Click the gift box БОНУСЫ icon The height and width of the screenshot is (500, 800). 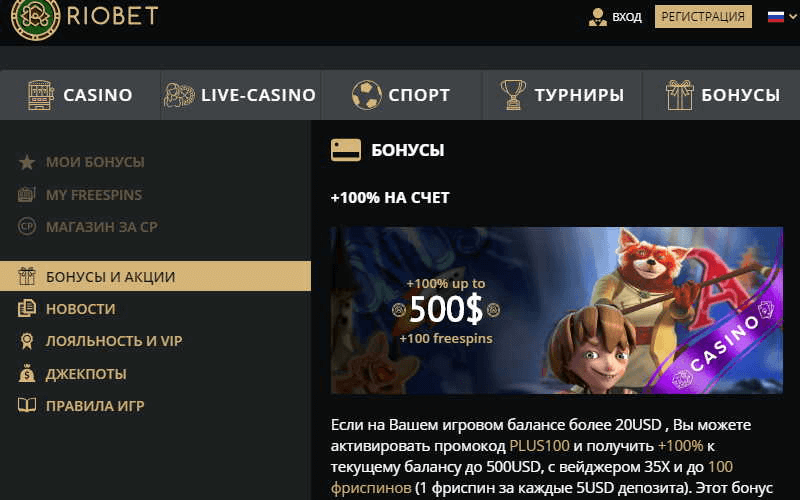pyautogui.click(x=680, y=95)
